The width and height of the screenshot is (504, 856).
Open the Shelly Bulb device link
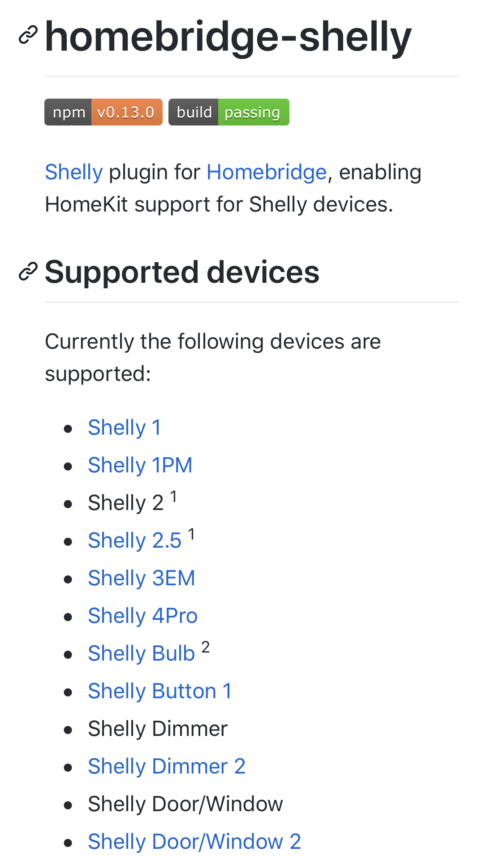[x=141, y=653]
